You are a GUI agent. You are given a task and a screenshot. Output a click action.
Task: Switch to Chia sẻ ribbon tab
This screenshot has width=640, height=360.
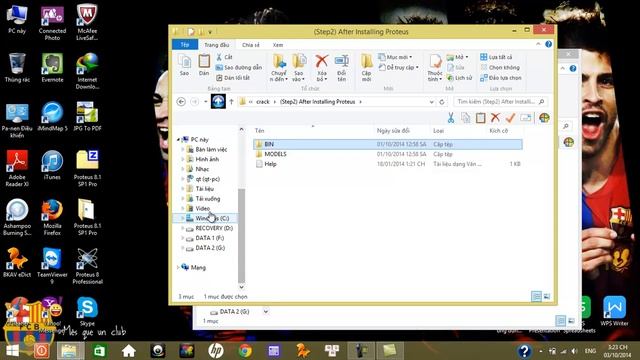point(251,45)
